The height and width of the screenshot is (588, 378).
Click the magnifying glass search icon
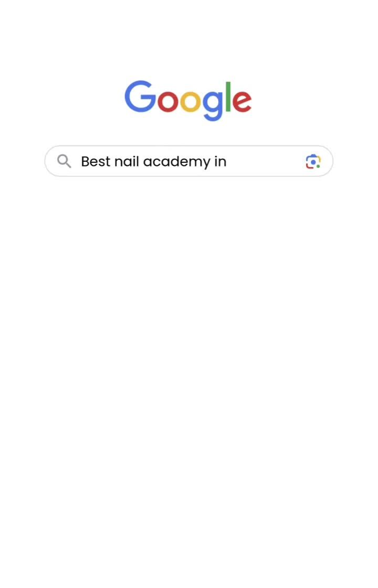point(64,161)
